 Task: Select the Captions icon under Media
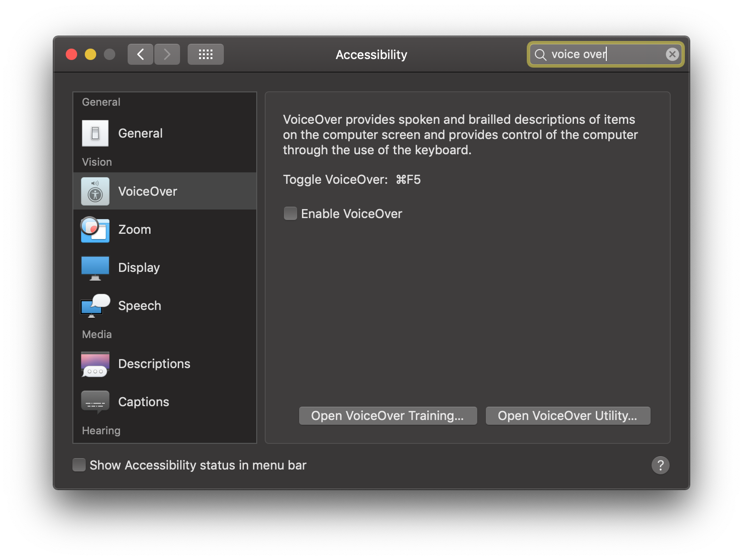95,401
